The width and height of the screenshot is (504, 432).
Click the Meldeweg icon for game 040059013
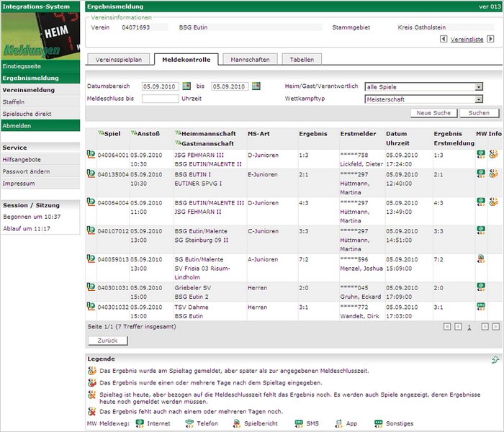pos(480,258)
